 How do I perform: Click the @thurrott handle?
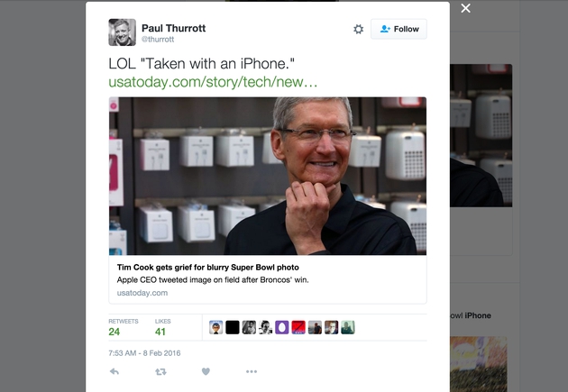tap(158, 40)
